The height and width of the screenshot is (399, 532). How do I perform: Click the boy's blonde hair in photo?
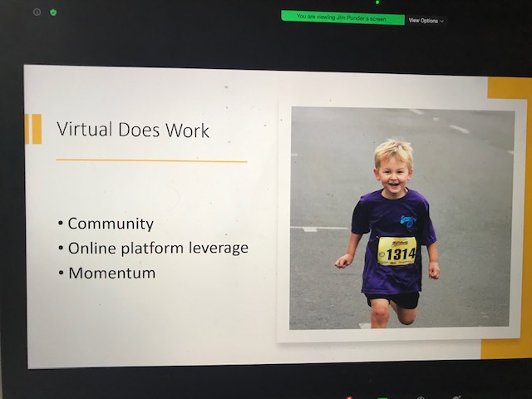(393, 150)
